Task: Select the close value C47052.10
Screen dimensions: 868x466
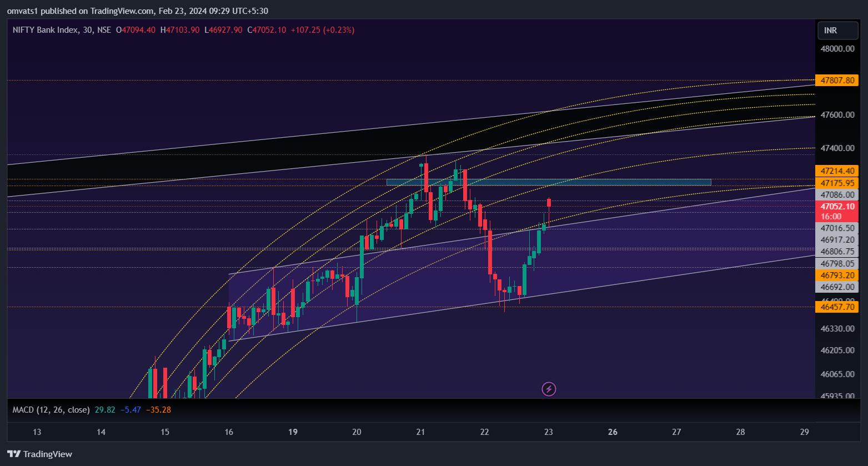Action: [267, 30]
